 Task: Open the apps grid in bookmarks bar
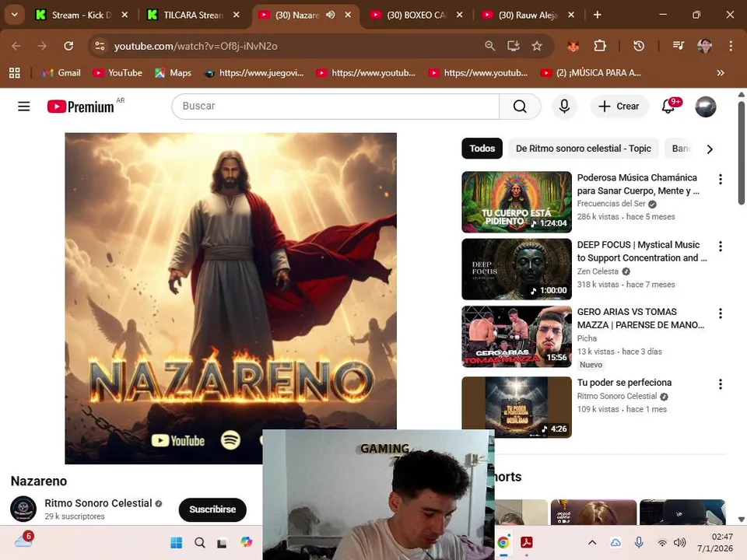pyautogui.click(x=15, y=73)
